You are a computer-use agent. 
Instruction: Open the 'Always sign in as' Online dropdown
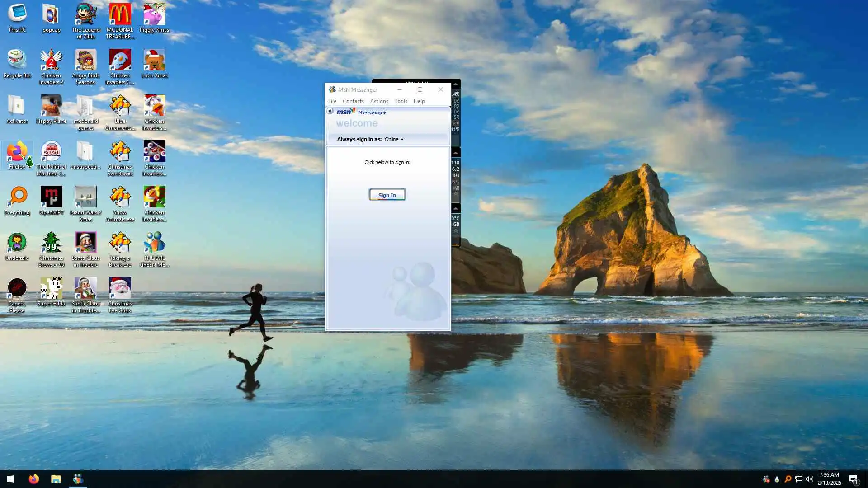(x=394, y=139)
